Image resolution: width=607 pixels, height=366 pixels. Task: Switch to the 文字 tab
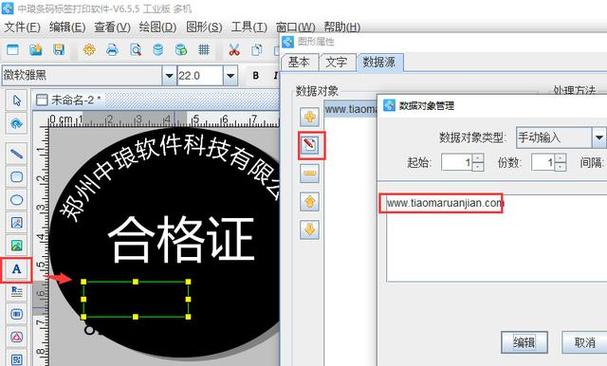click(x=336, y=62)
